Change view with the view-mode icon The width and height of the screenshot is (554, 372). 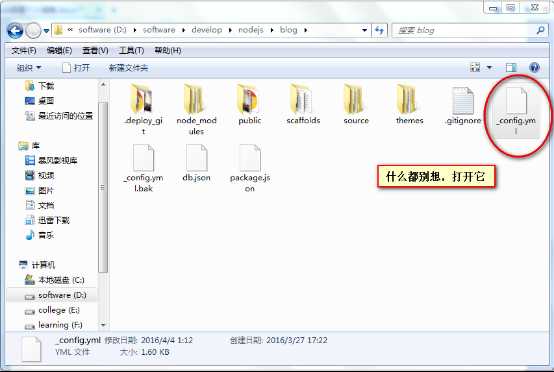click(475, 67)
